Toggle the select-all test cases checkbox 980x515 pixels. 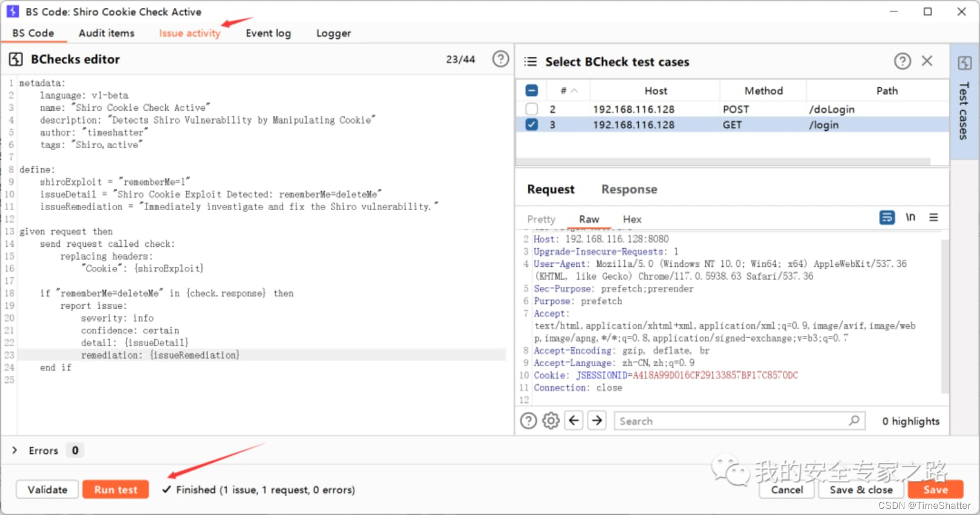tap(532, 91)
